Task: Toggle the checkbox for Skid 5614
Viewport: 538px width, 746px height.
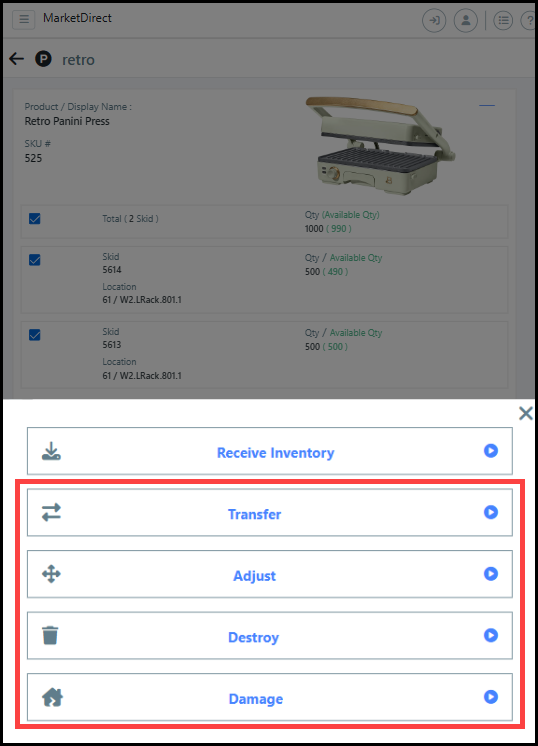Action: (35, 260)
